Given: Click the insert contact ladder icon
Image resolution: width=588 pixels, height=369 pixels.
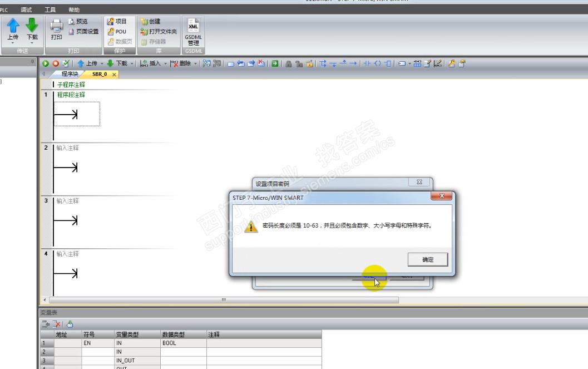Looking at the screenshot, I should click(367, 63).
